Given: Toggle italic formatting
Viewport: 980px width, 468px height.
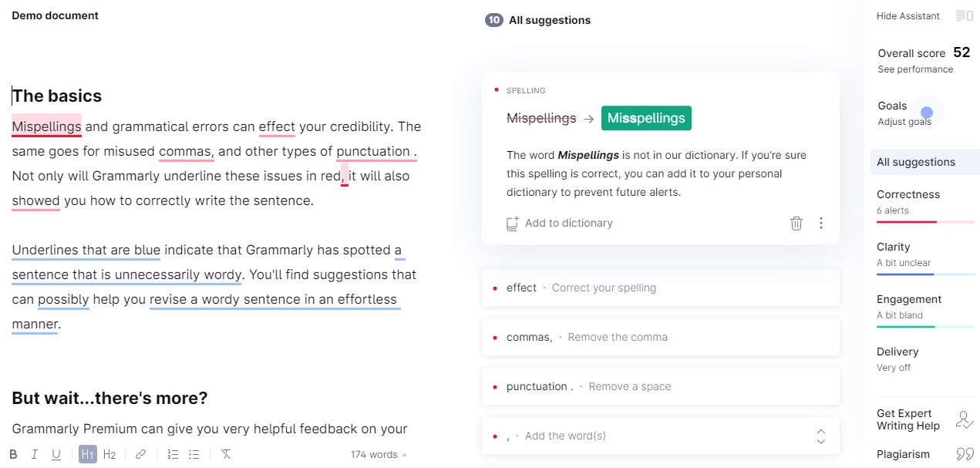Looking at the screenshot, I should click(x=35, y=454).
